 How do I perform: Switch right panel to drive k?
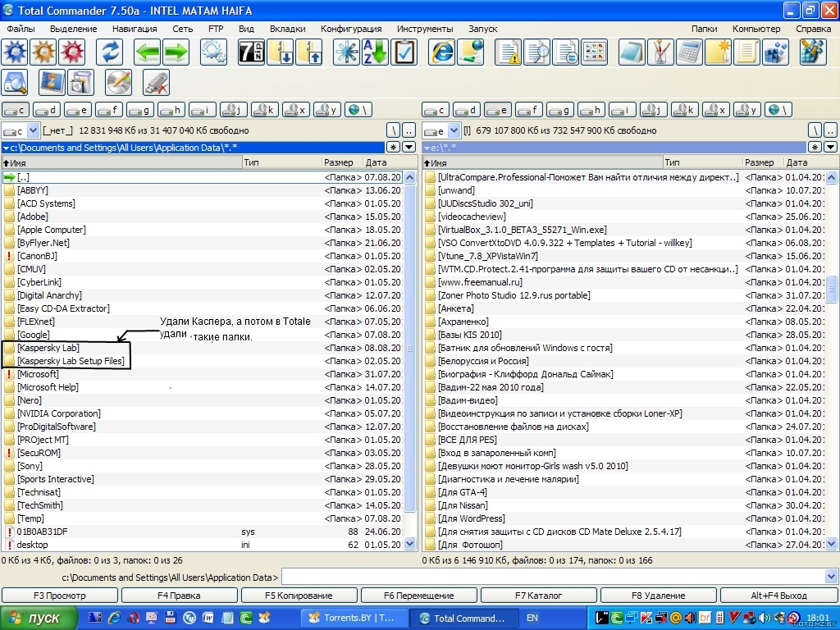(x=684, y=110)
